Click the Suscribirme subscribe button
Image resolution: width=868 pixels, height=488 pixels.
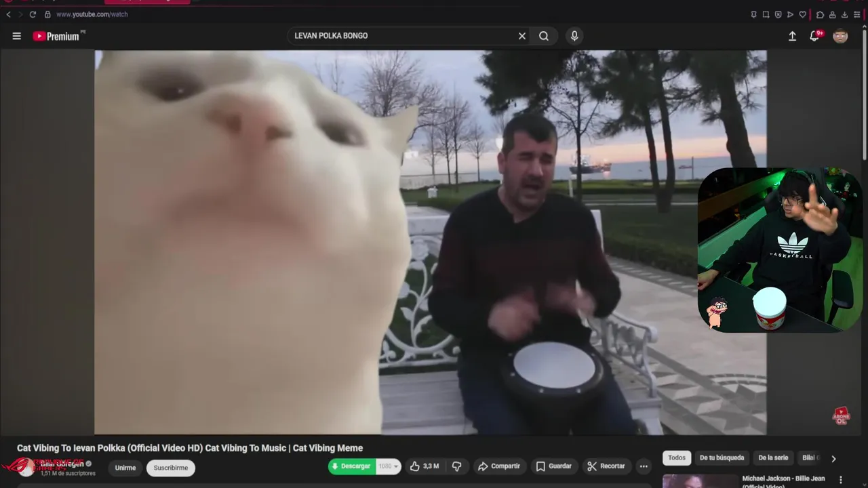click(171, 468)
